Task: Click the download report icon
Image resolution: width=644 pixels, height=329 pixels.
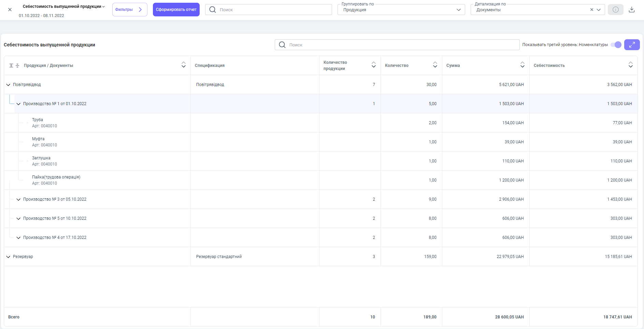Action: (x=632, y=10)
